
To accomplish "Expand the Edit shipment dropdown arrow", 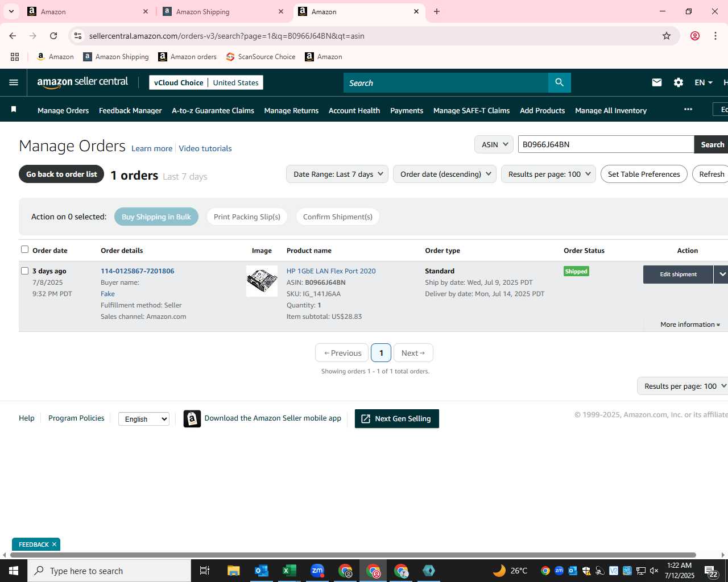I will point(721,274).
